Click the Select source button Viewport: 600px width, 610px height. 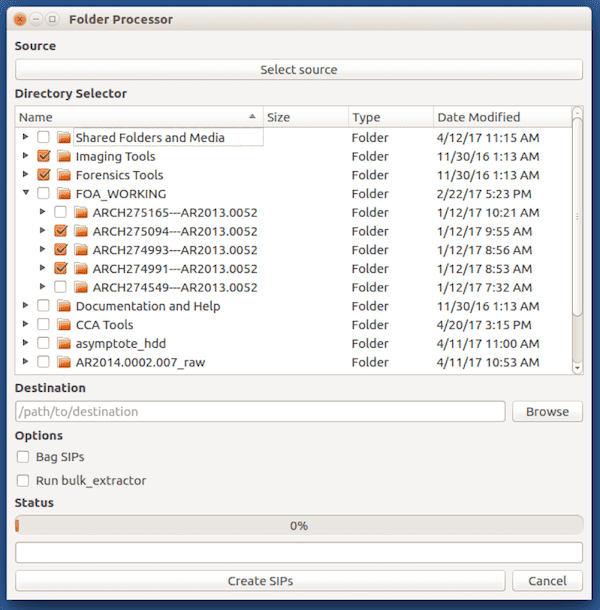coord(299,70)
